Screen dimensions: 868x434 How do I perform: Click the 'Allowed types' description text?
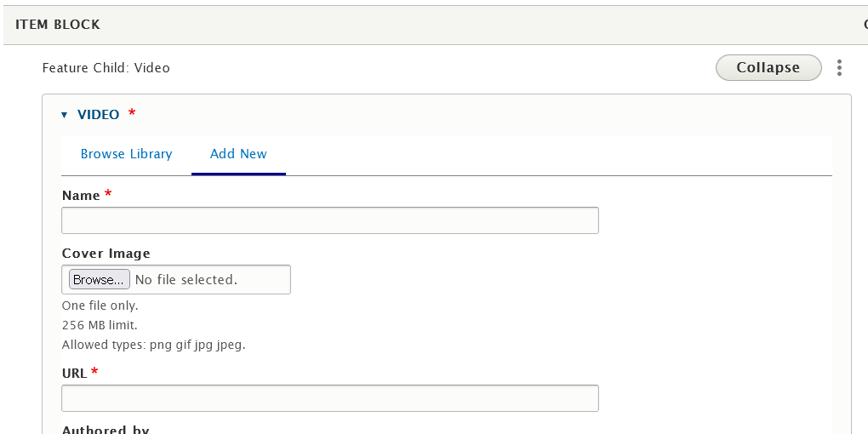[153, 345]
